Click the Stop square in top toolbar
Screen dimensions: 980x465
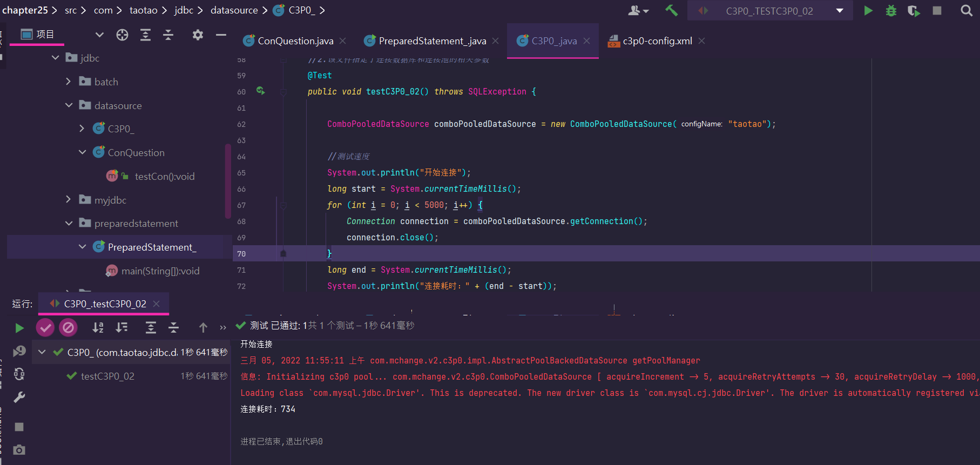pos(937,11)
